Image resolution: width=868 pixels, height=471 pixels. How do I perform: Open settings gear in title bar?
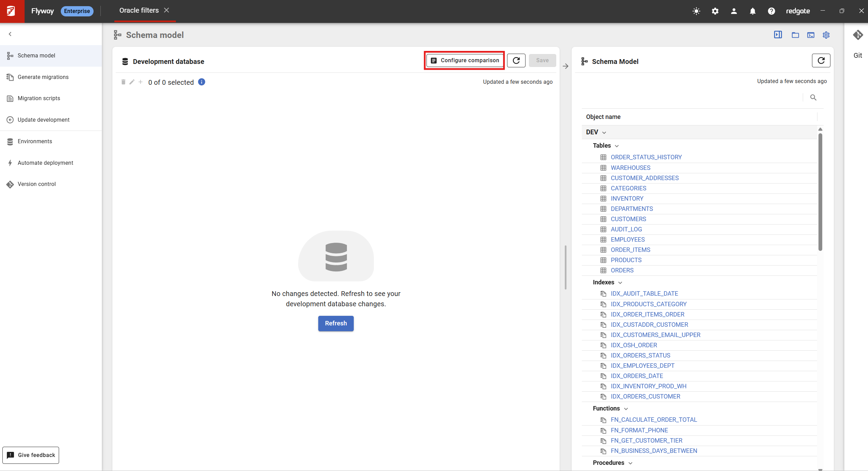[715, 11]
